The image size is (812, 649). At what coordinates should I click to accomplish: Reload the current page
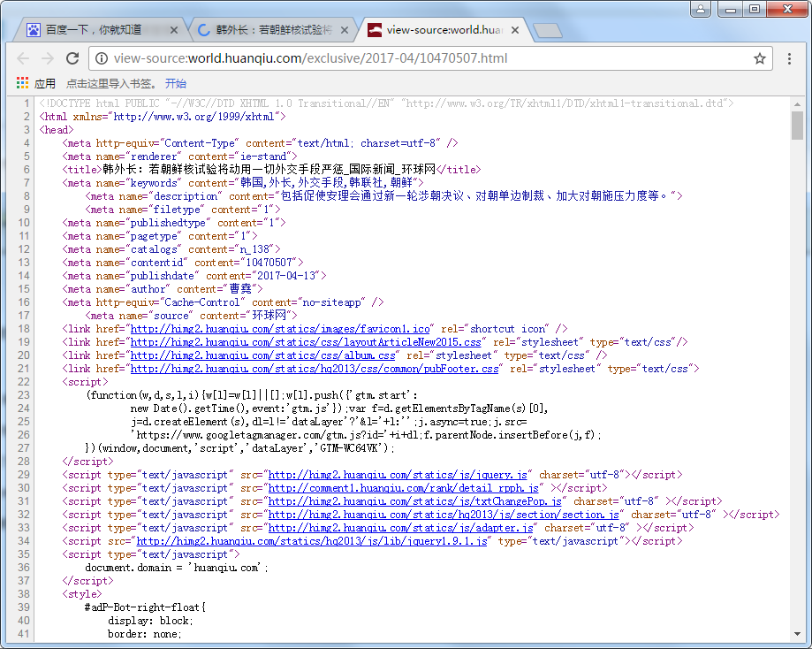coord(72,58)
